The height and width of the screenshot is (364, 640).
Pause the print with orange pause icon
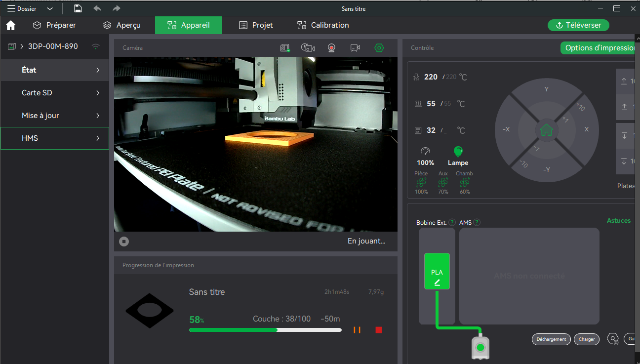(x=357, y=330)
